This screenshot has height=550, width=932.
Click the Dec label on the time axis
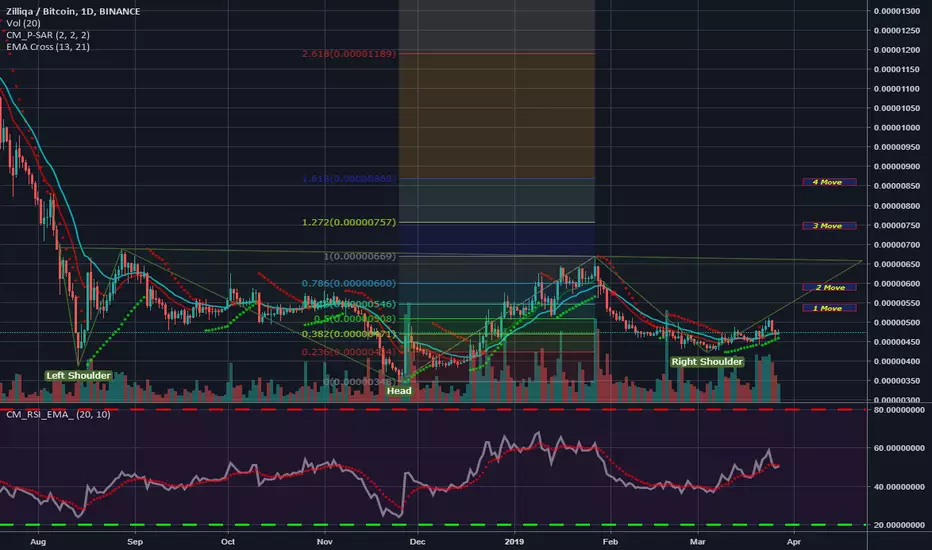(x=417, y=542)
